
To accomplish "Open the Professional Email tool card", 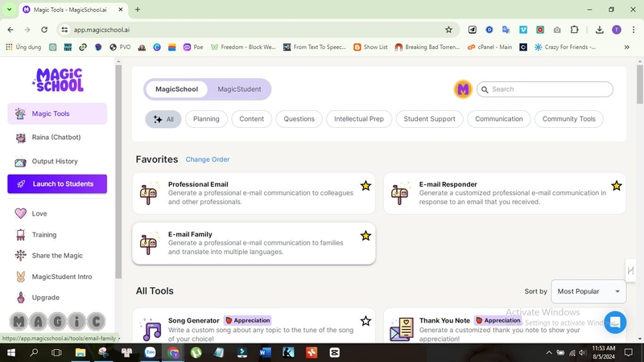I will tap(254, 193).
